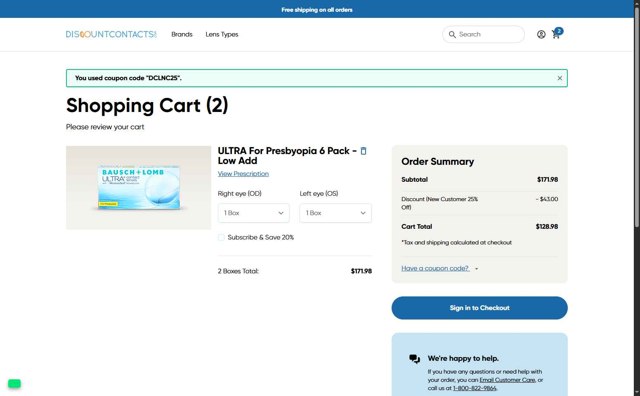Open the user account icon
The height and width of the screenshot is (396, 640).
tap(541, 34)
